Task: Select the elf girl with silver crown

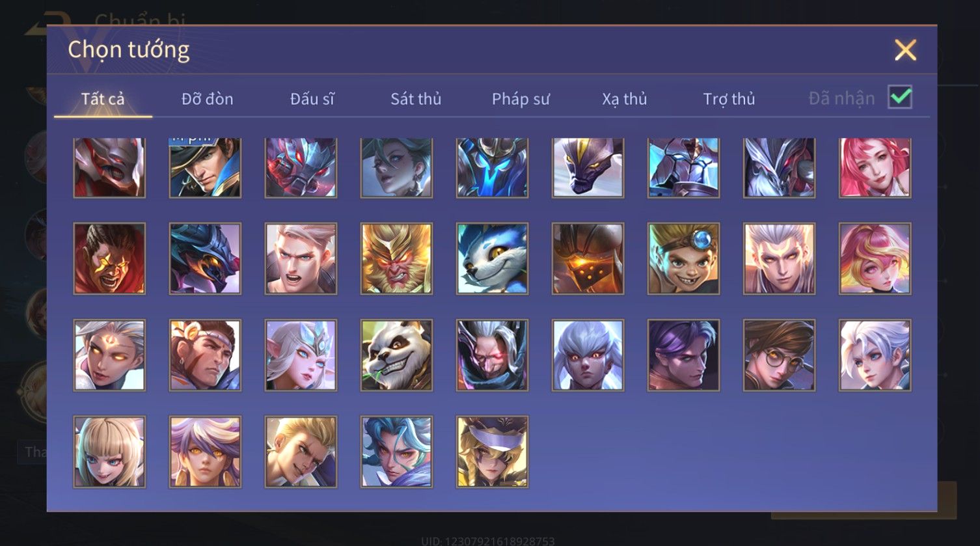Action: [x=301, y=355]
